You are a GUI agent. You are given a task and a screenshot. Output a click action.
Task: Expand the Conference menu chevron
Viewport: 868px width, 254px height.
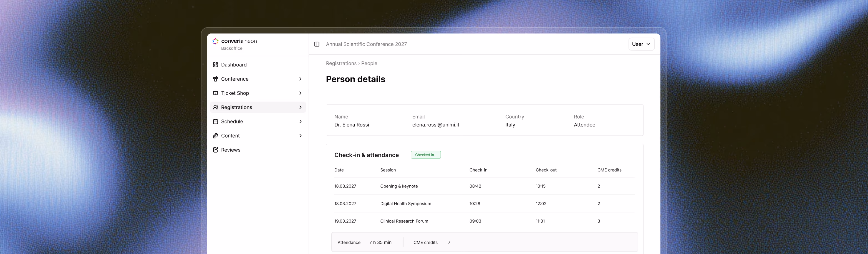(300, 79)
